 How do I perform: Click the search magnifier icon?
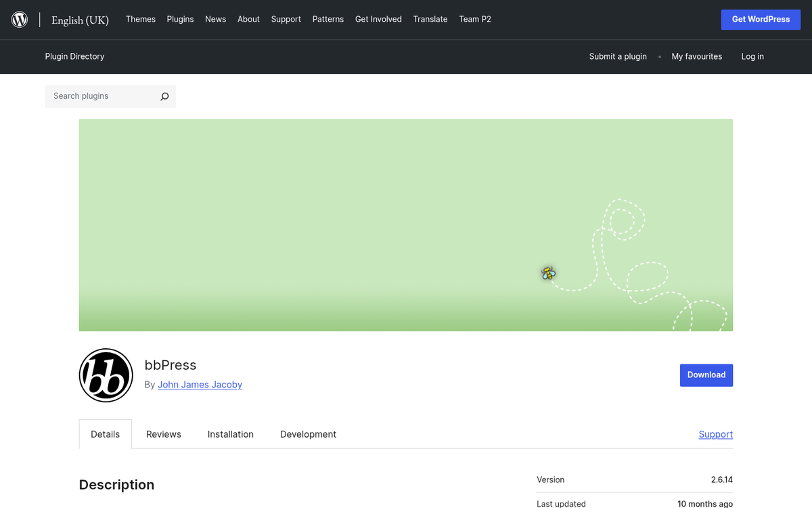(x=164, y=96)
